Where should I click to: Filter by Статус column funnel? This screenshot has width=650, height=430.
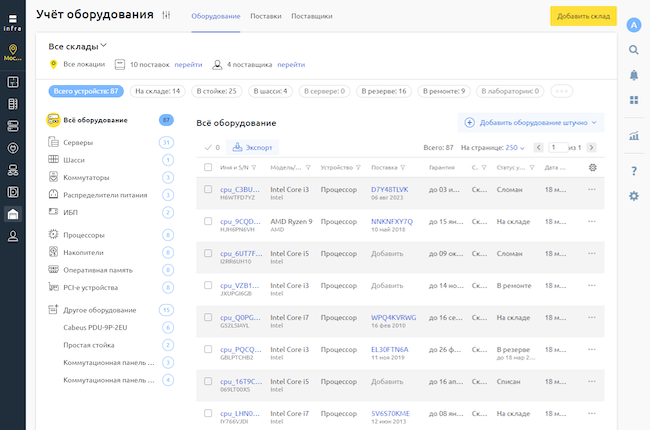point(532,168)
